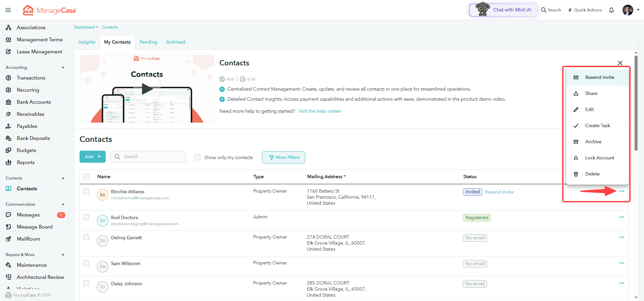Open the hamburger navigation menu
This screenshot has height=301, width=644.
pos(8,10)
